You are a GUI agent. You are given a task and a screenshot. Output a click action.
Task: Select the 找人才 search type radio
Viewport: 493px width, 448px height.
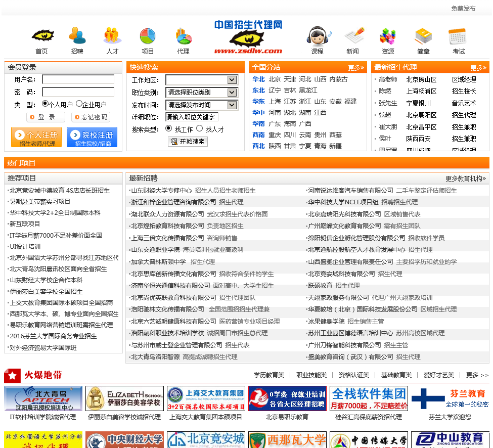199,128
